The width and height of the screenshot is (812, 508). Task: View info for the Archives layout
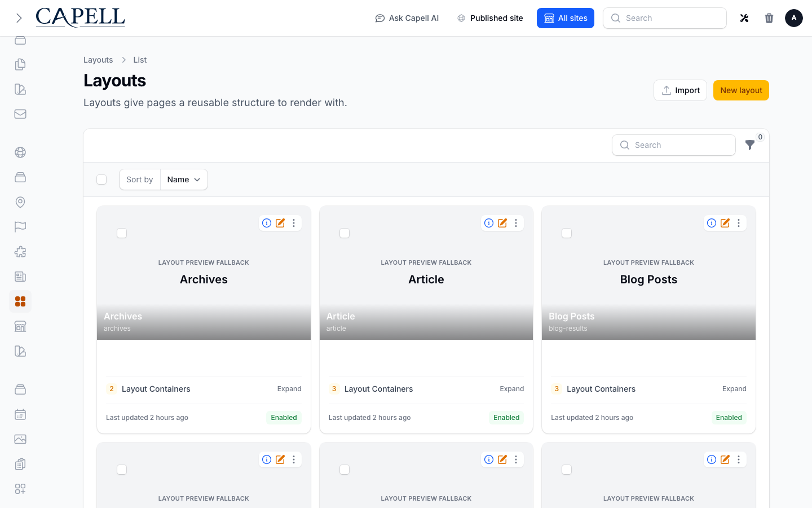point(267,223)
